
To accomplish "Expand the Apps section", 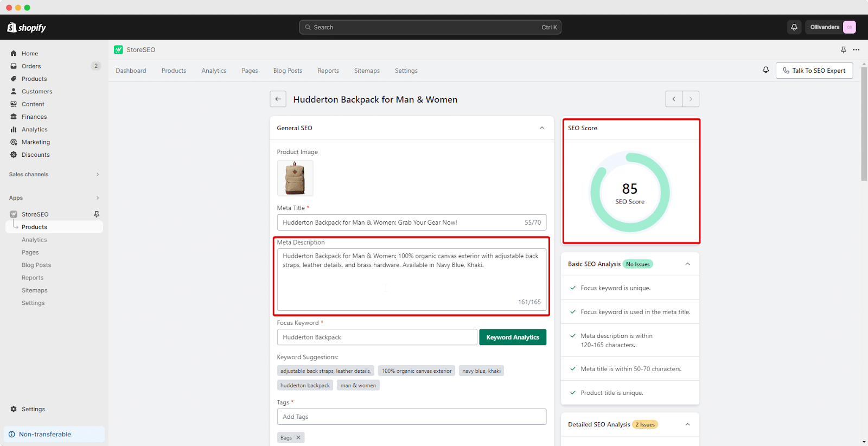I will click(98, 198).
